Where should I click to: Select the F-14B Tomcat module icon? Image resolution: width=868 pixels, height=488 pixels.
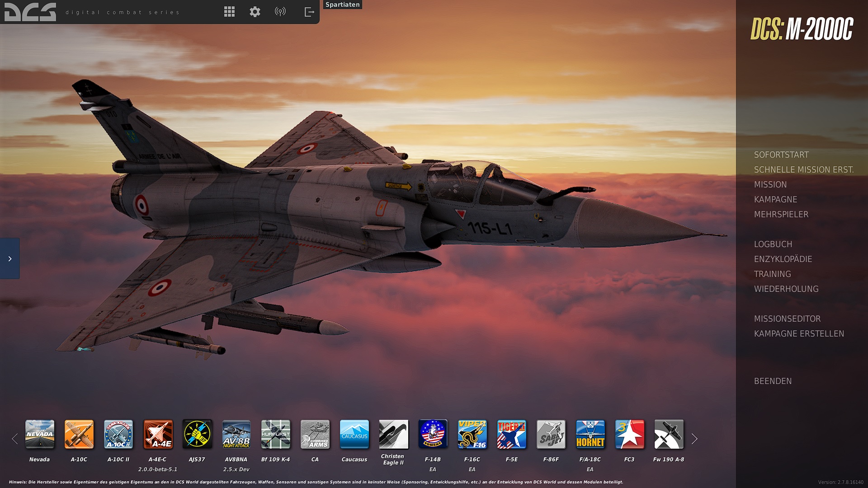[x=433, y=434]
